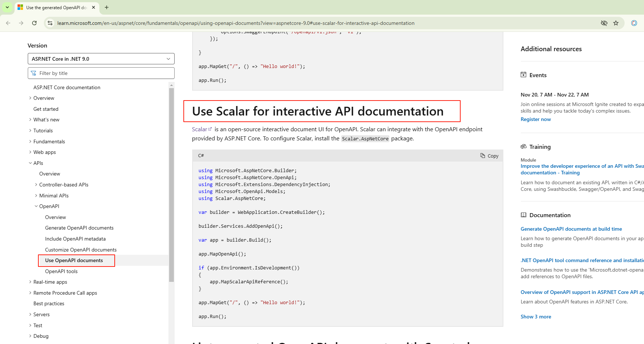This screenshot has width=644, height=344.
Task: Open site information icon in address bar
Action: (x=50, y=23)
